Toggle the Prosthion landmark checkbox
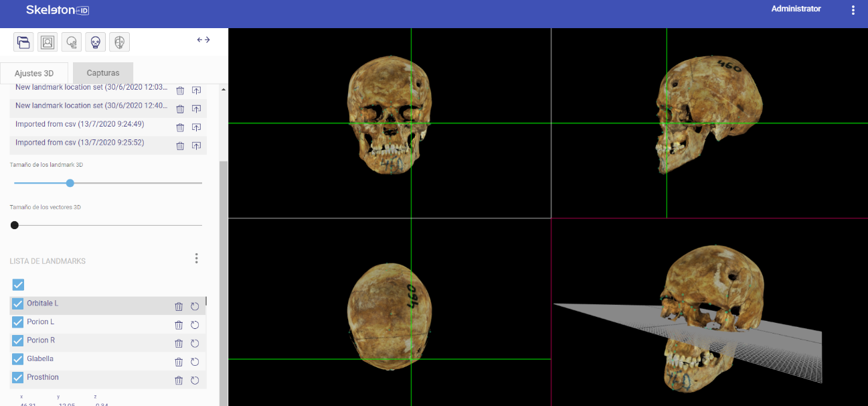 coord(18,378)
